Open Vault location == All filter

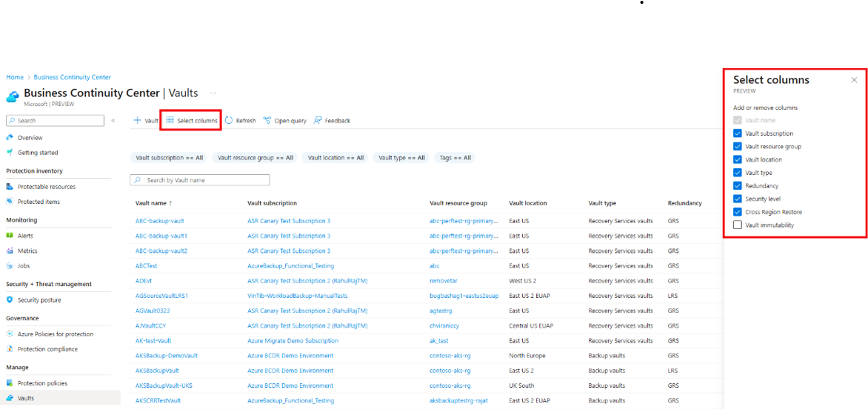(335, 158)
